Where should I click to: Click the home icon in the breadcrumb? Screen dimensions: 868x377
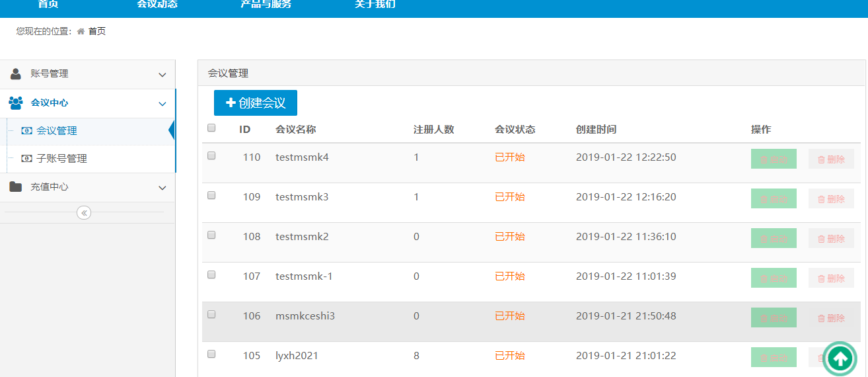point(81,31)
